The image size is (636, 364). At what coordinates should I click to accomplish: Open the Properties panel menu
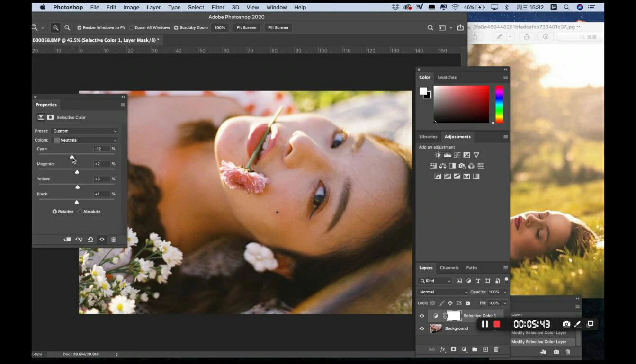(x=123, y=105)
